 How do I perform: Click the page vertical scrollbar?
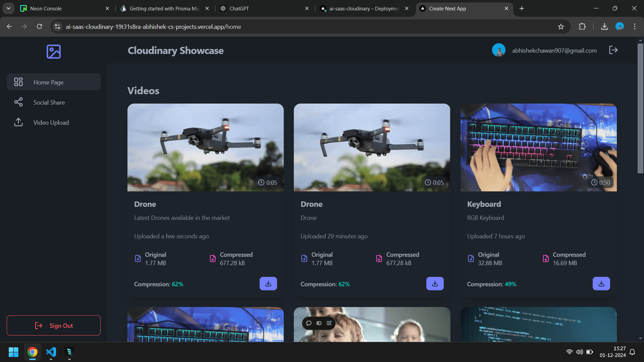pos(640,109)
